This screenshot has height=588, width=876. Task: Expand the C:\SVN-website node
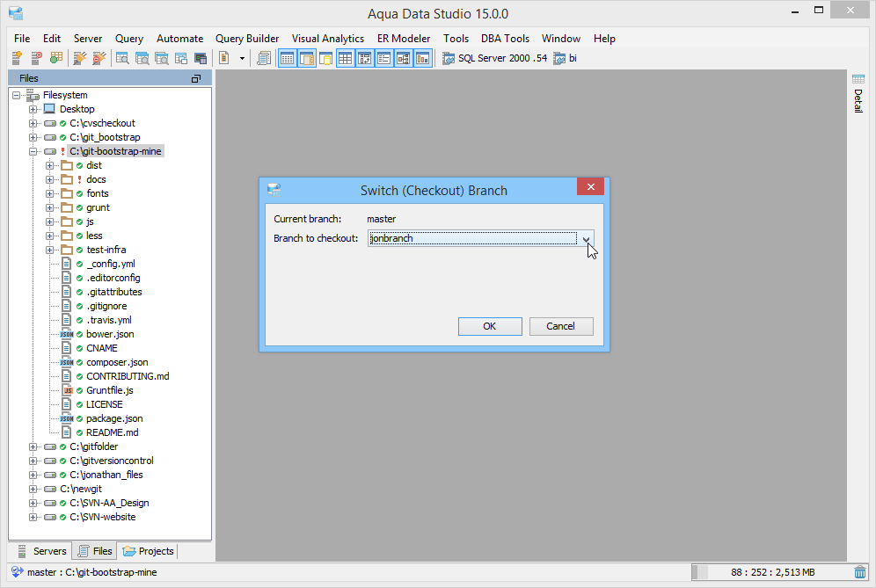[33, 517]
